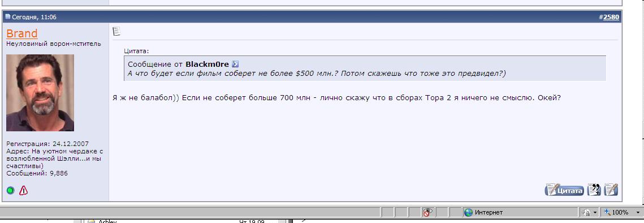
Task: Click the Интернет zone globe icon
Action: (468, 212)
